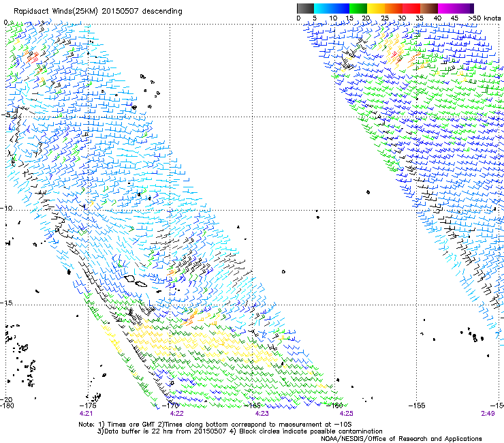
Task: Pick the red 30-35 knots legend swatch
Action: (411, 8)
